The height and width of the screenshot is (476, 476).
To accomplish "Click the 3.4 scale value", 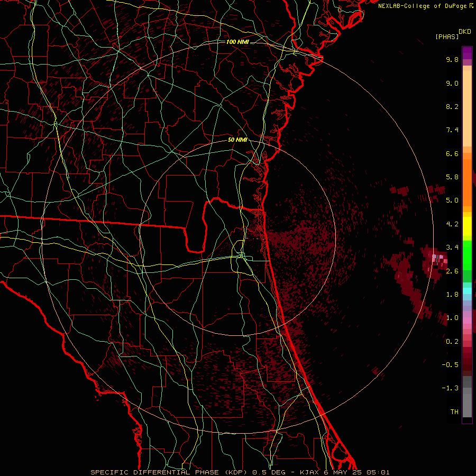I will (452, 248).
